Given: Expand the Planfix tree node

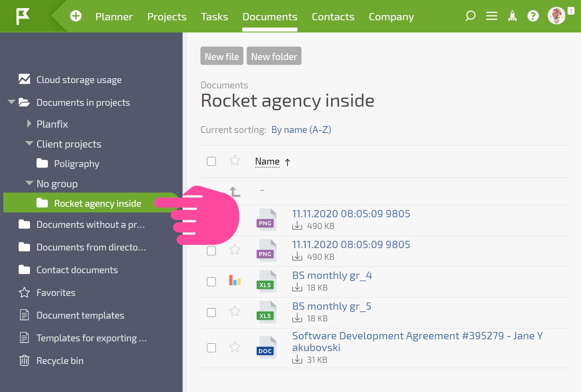Looking at the screenshot, I should coord(29,124).
